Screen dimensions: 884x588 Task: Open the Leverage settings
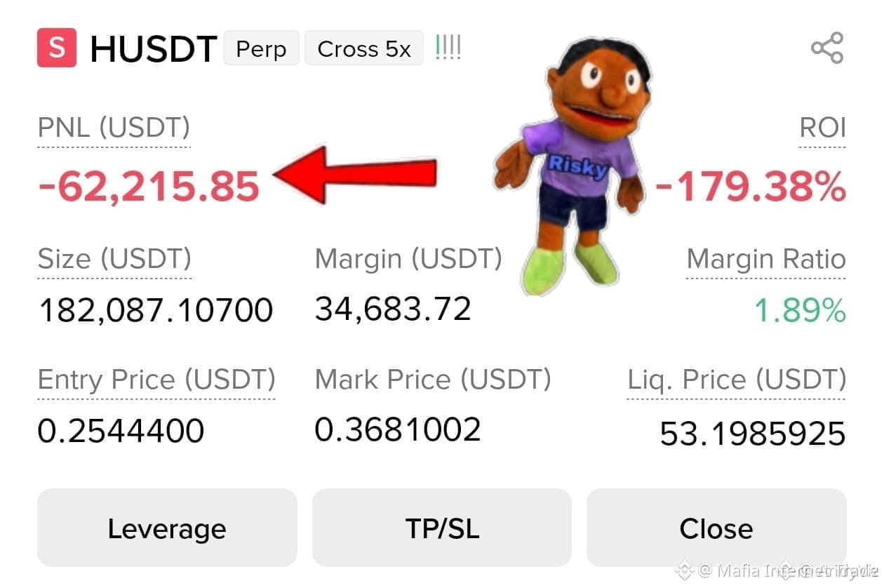pyautogui.click(x=167, y=528)
